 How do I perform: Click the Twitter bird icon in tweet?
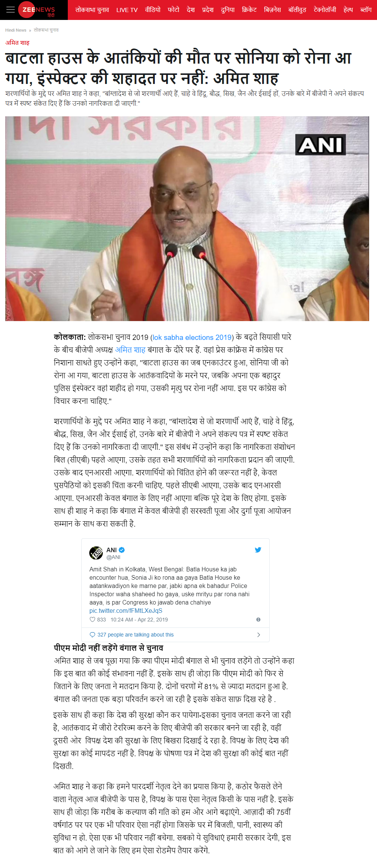pos(258,550)
